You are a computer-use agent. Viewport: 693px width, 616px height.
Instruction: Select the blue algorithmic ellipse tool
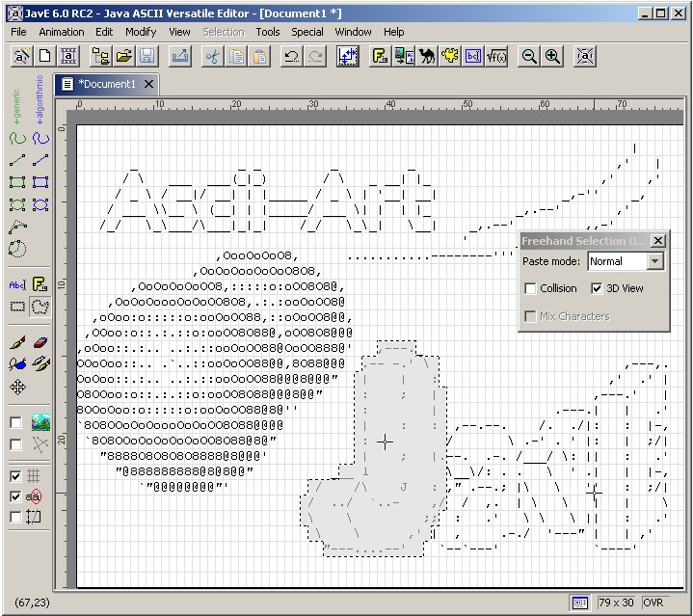[x=40, y=204]
